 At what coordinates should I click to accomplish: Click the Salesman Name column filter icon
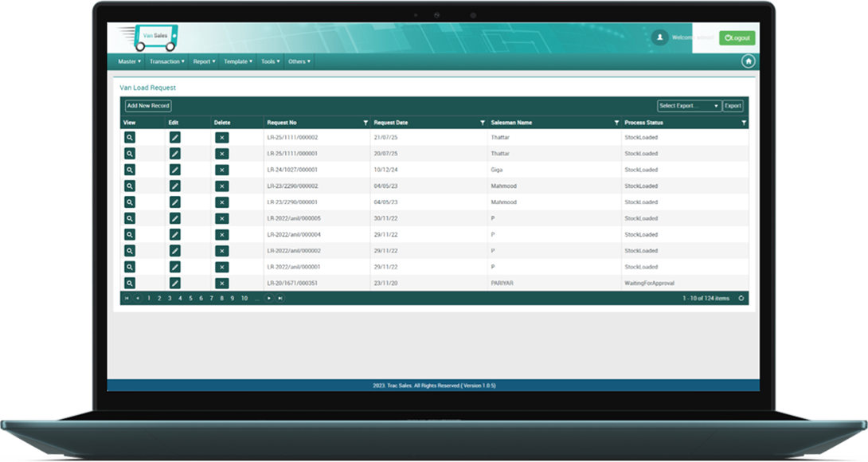(x=616, y=123)
